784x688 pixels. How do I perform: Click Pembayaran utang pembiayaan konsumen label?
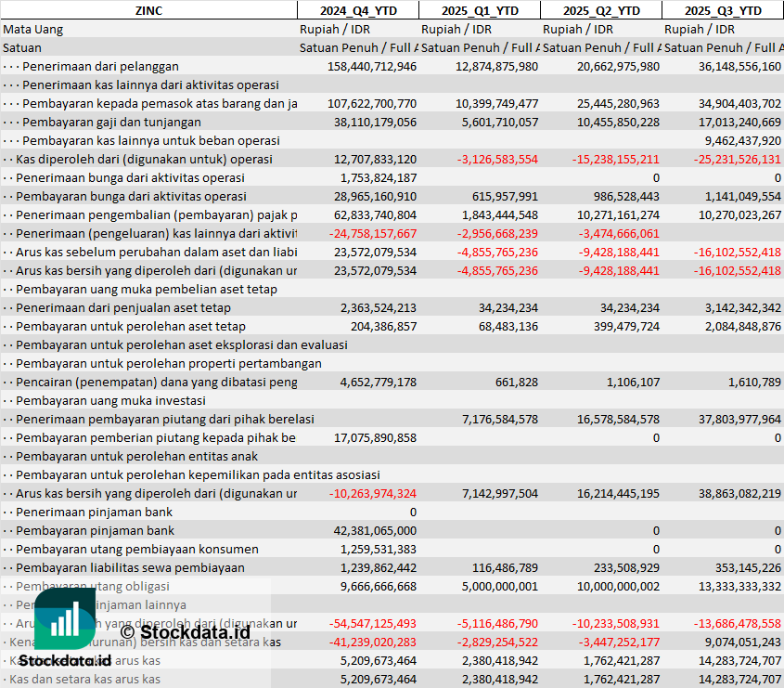pyautogui.click(x=137, y=549)
